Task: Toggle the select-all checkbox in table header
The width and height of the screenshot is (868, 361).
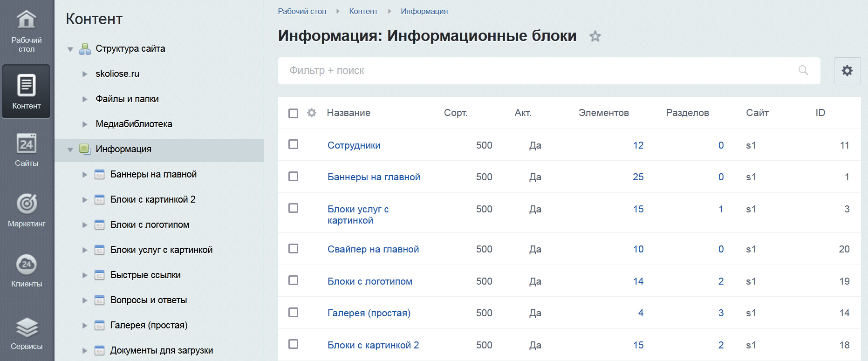Action: 293,113
